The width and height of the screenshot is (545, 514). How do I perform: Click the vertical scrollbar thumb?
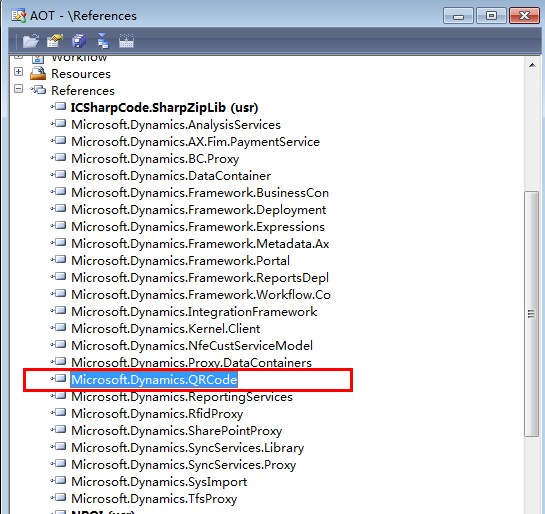coord(531,314)
